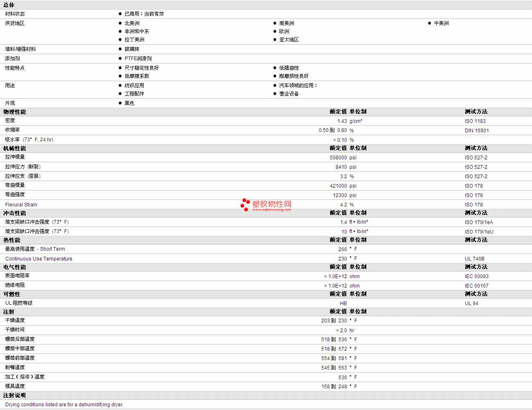
Task: Select the 玻璃珠 filler entry
Action: point(132,49)
